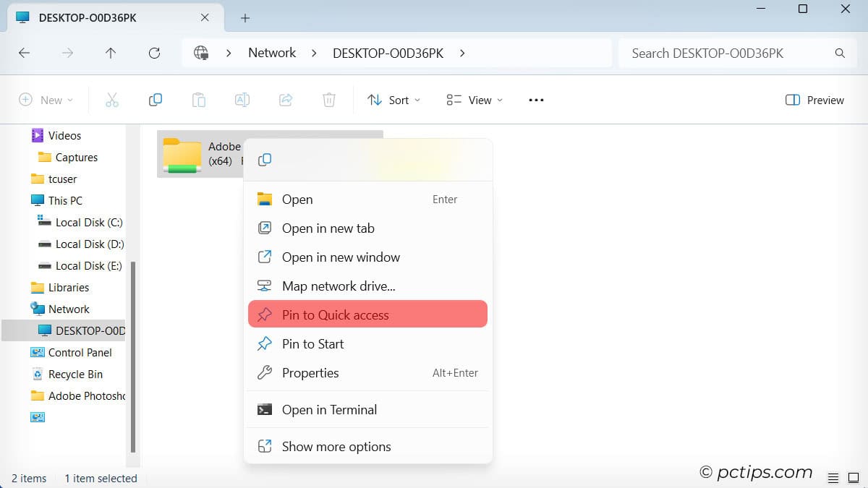Click 'Show more options'
The image size is (868, 488).
click(336, 446)
